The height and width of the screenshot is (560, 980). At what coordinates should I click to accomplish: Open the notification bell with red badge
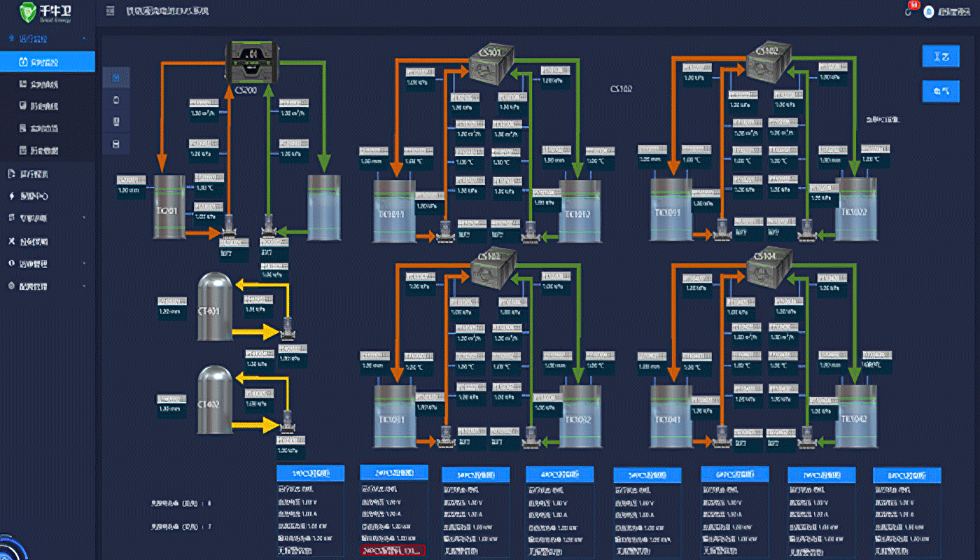[x=909, y=10]
